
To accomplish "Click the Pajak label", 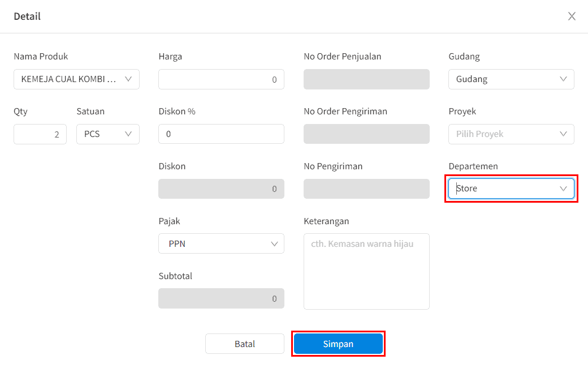I will coord(169,221).
